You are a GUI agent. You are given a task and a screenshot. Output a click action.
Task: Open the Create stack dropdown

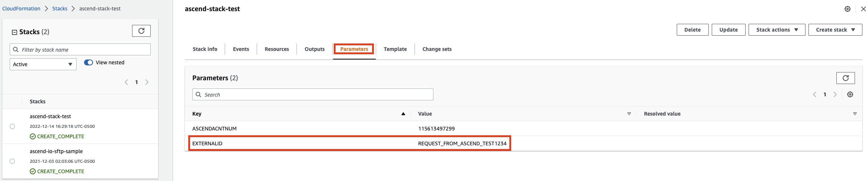[x=835, y=30]
